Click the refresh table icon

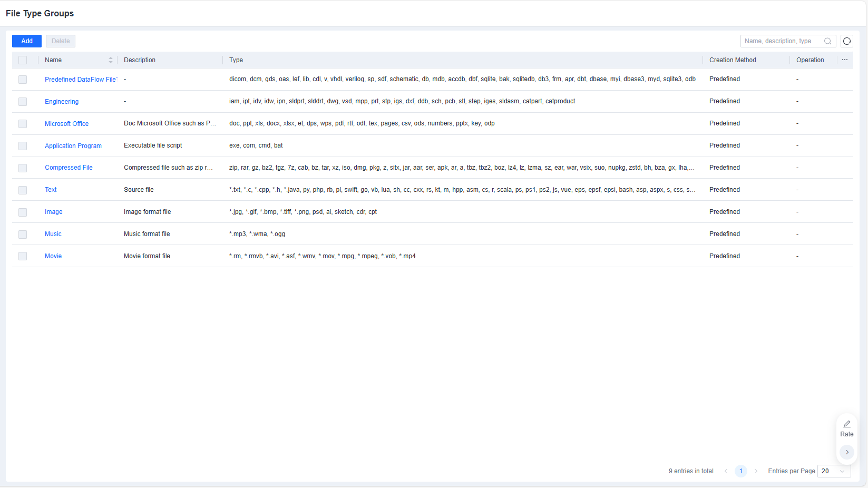tap(847, 41)
